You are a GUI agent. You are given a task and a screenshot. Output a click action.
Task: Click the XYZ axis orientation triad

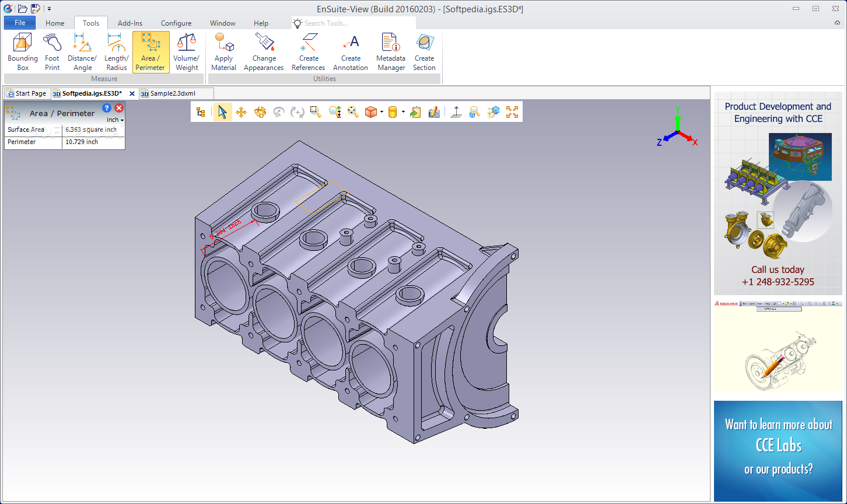click(677, 127)
